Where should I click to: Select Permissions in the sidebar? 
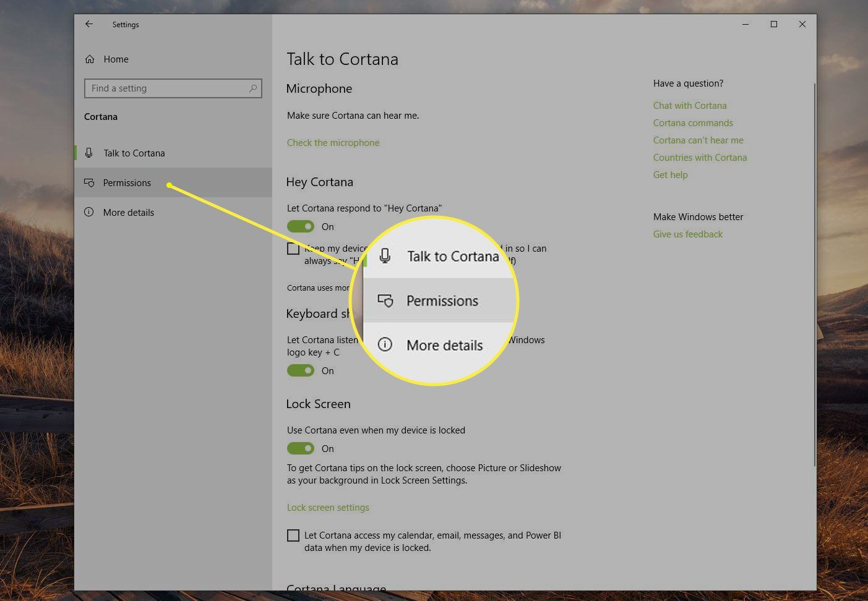click(173, 182)
